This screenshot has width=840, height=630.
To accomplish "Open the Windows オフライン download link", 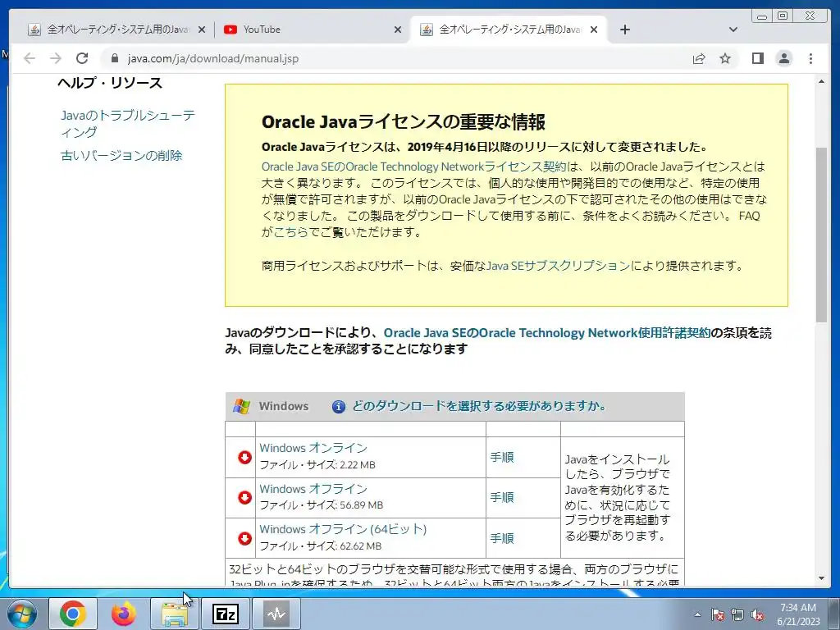I will (x=313, y=489).
